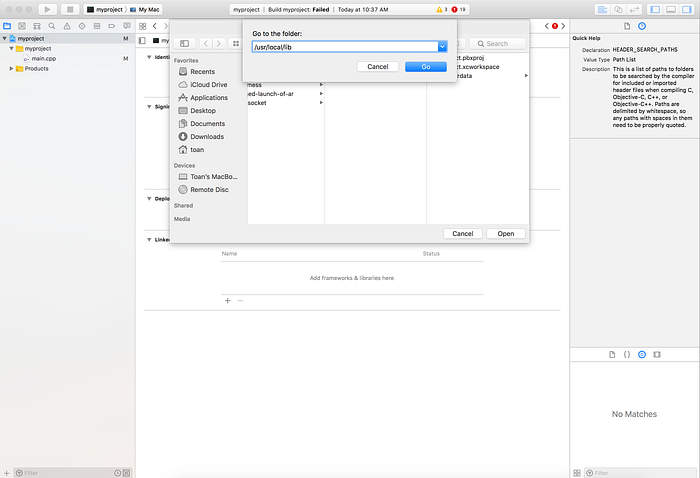Screen dimensions: 700x478
Task: Toggle the Inspectors pane visibility
Action: coord(687,9)
